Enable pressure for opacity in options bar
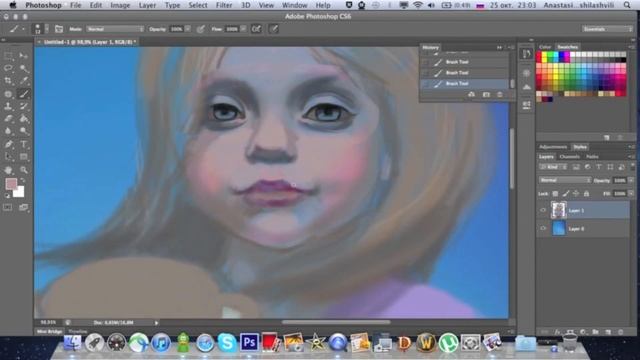640x360 pixels. click(200, 29)
